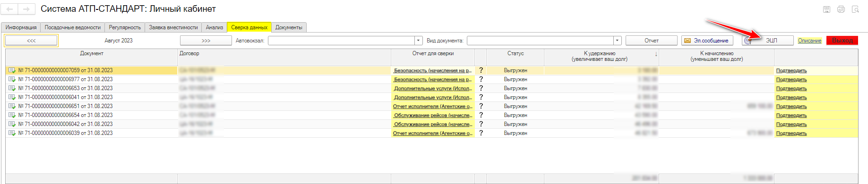Click document icon of row № 71-00000000000006039
Viewport: 868px width, 184px height.
(12, 133)
